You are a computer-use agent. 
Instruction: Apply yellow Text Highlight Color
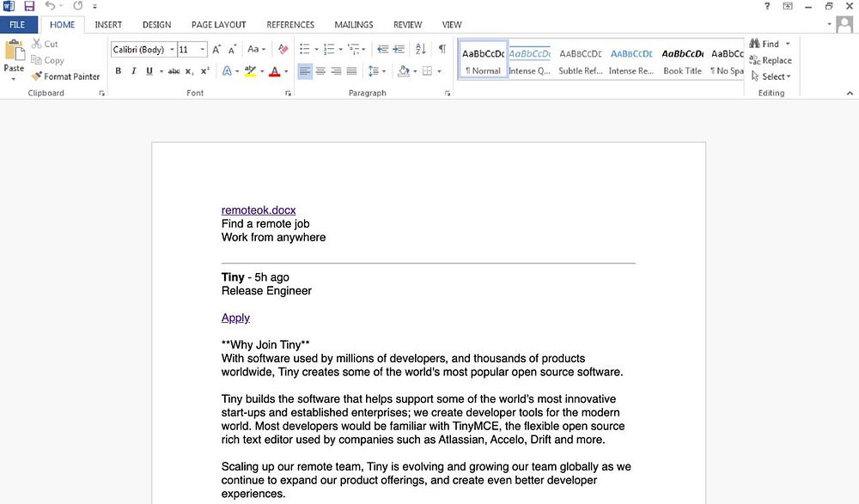(250, 71)
